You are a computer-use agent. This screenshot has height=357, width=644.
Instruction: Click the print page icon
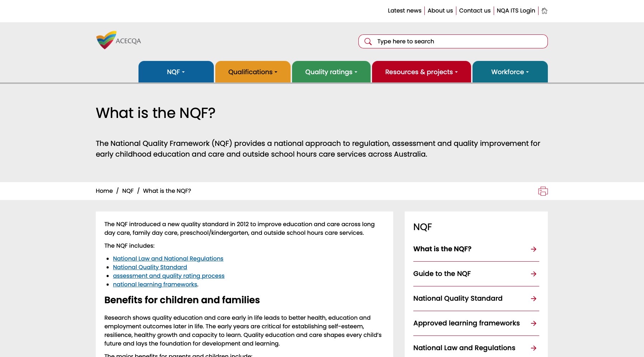click(543, 191)
